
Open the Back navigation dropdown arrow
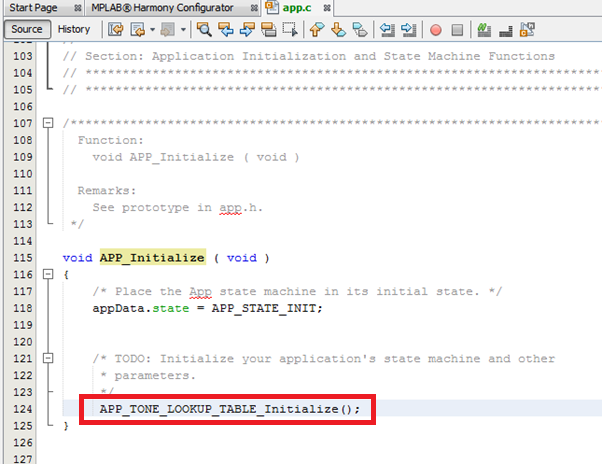(x=149, y=29)
